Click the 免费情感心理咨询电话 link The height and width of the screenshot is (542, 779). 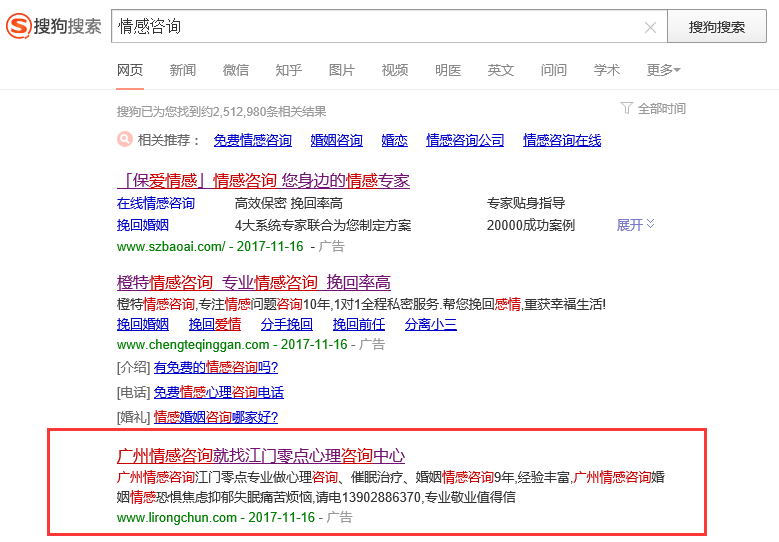(x=218, y=392)
